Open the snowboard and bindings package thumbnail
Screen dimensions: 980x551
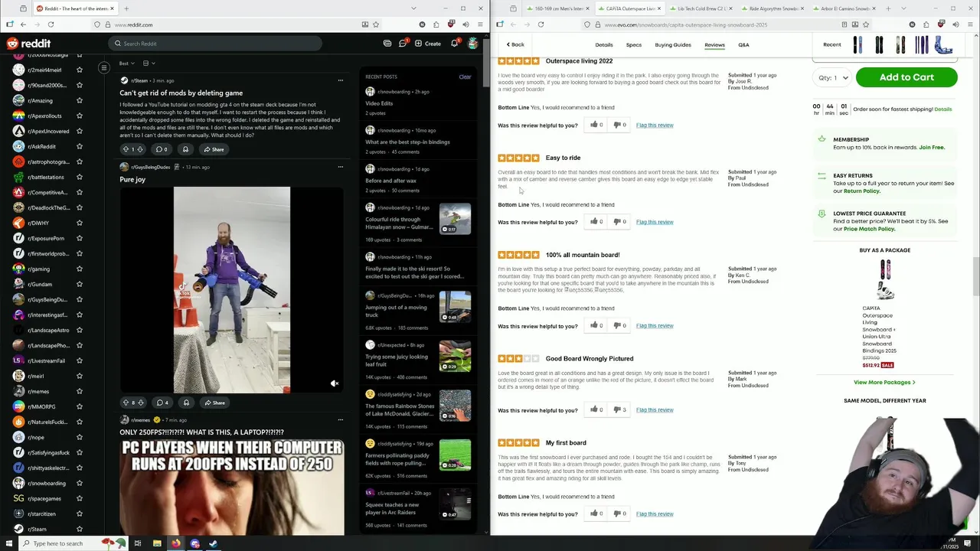(886, 280)
